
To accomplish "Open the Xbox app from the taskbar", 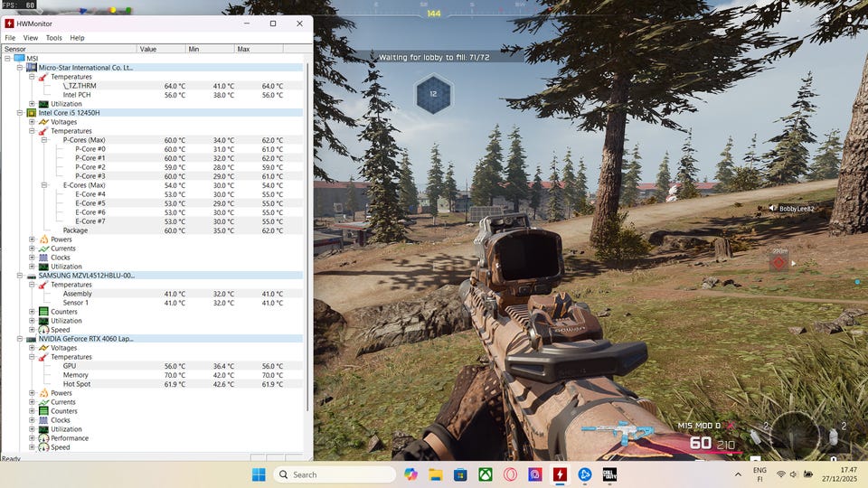I will [x=486, y=474].
